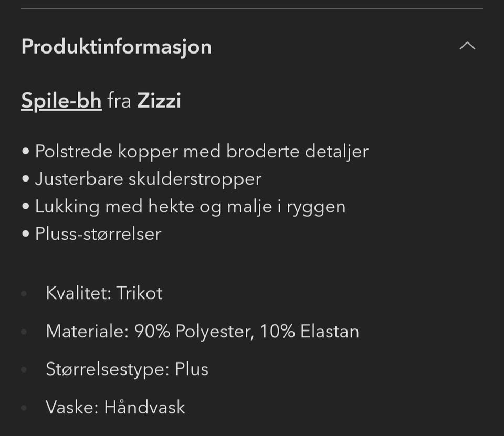Click the 'Størrelsestype: Plus' row
The image size is (504, 436).
pos(127,369)
